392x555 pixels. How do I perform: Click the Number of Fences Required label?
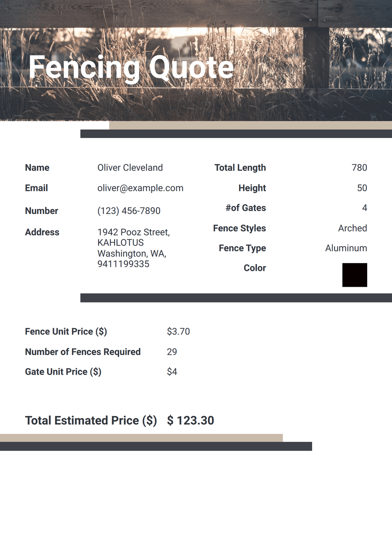(83, 352)
